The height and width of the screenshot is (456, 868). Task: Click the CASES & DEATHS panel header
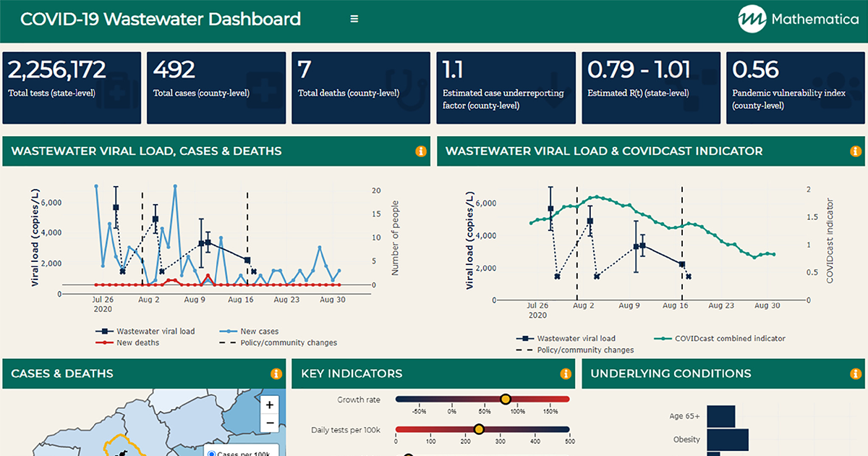[x=145, y=374]
